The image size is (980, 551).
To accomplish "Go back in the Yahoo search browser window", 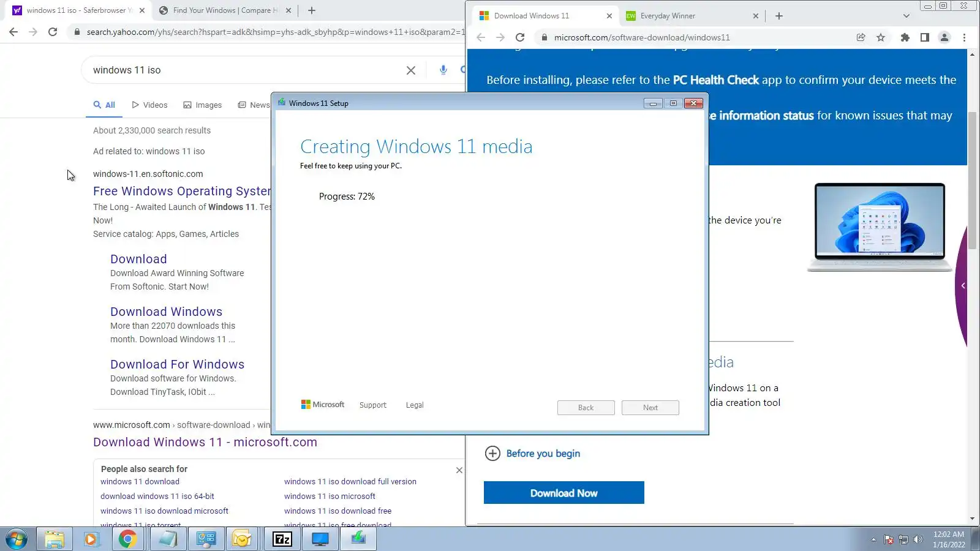I will pyautogui.click(x=13, y=32).
